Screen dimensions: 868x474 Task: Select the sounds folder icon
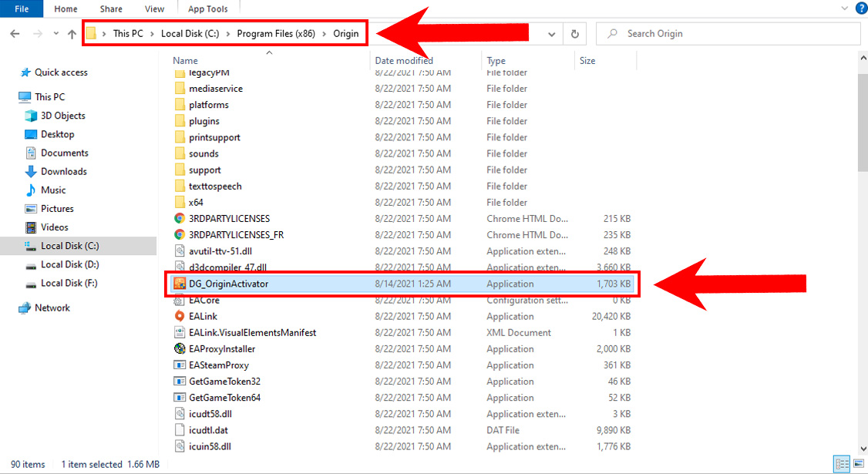coord(180,153)
